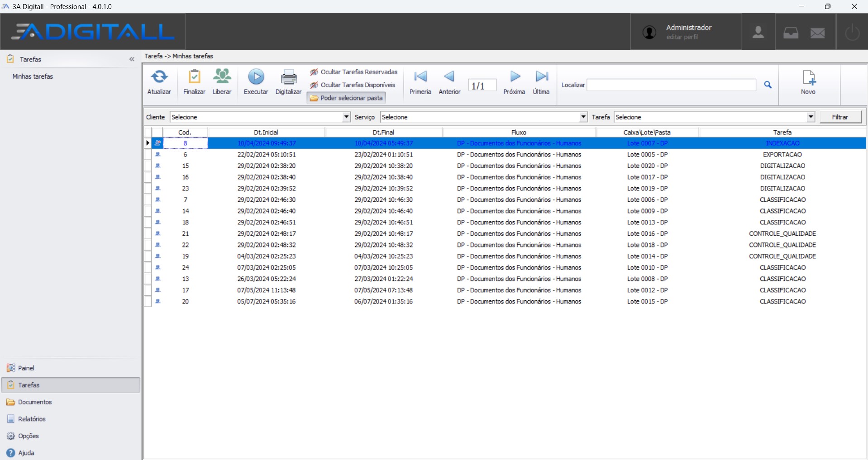This screenshot has width=868, height=460.
Task: Click the Novo document icon
Action: [x=809, y=77]
